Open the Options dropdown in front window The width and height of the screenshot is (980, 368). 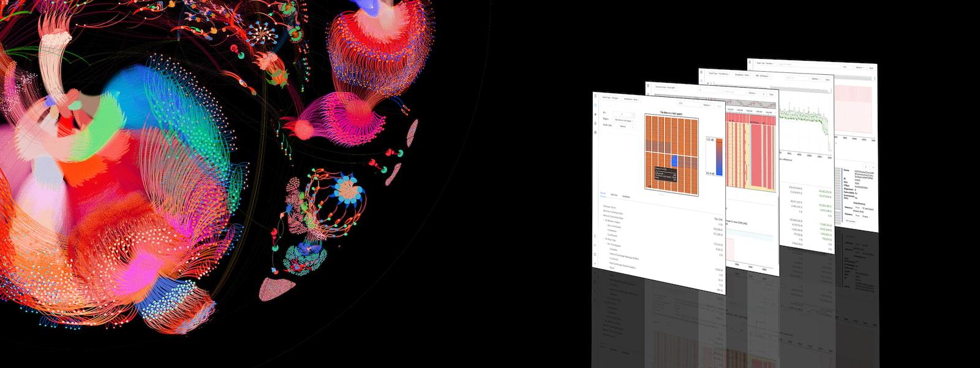tap(707, 105)
